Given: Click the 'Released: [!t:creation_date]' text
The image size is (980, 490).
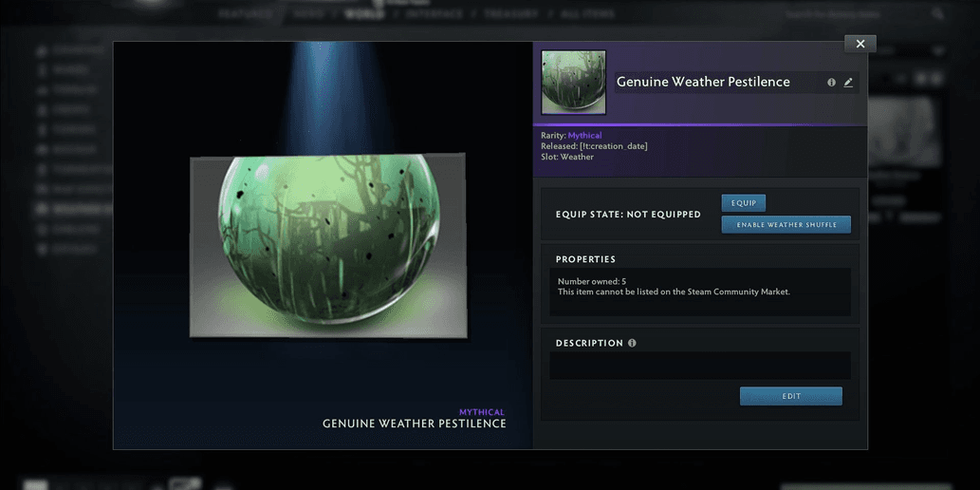Looking at the screenshot, I should pyautogui.click(x=594, y=146).
